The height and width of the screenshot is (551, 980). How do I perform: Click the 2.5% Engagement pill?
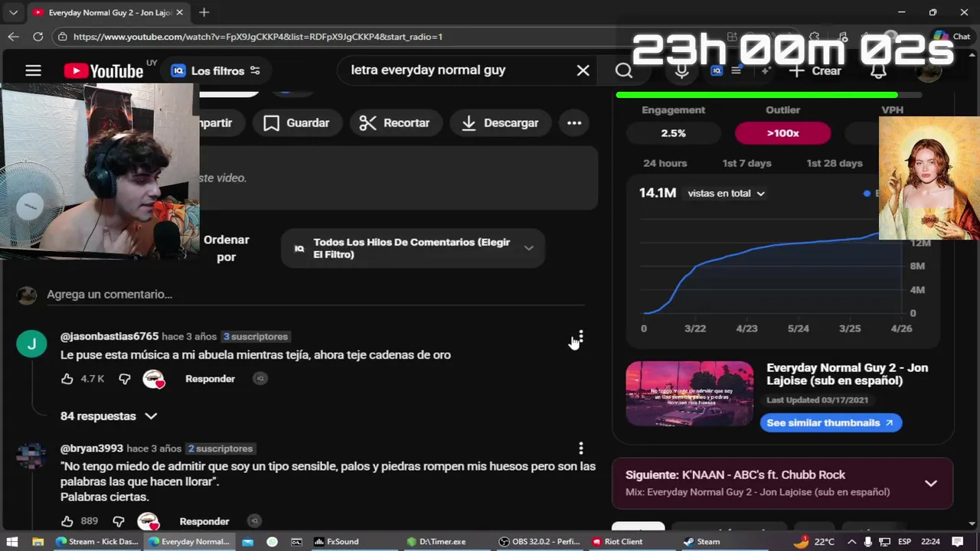pyautogui.click(x=673, y=133)
